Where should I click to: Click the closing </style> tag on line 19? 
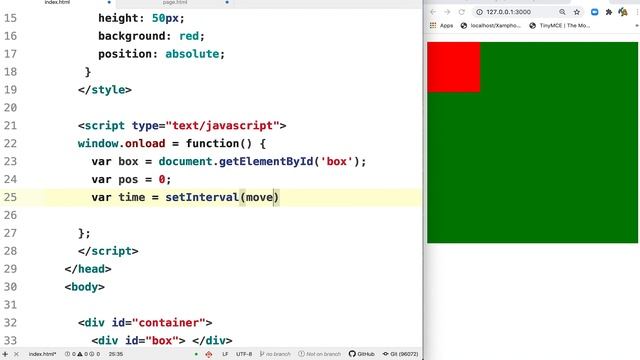105,90
